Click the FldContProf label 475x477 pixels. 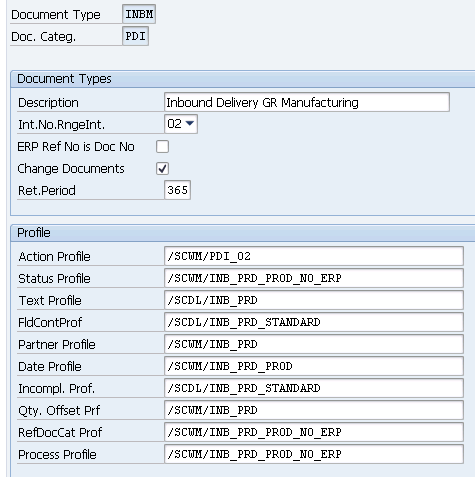(x=50, y=323)
